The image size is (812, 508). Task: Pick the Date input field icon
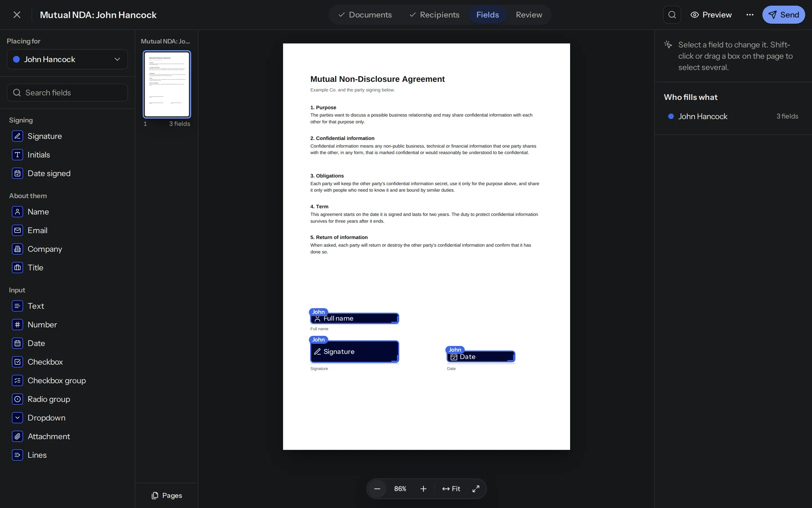(x=17, y=343)
